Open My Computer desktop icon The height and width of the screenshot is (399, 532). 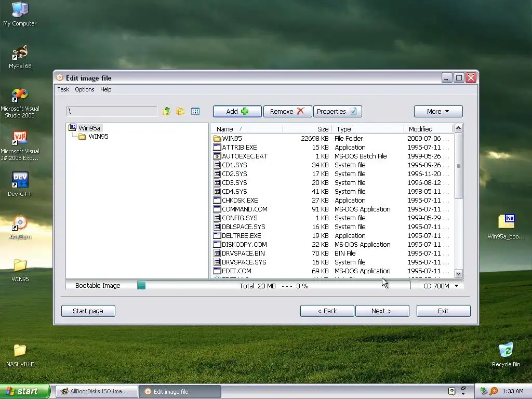[20, 14]
